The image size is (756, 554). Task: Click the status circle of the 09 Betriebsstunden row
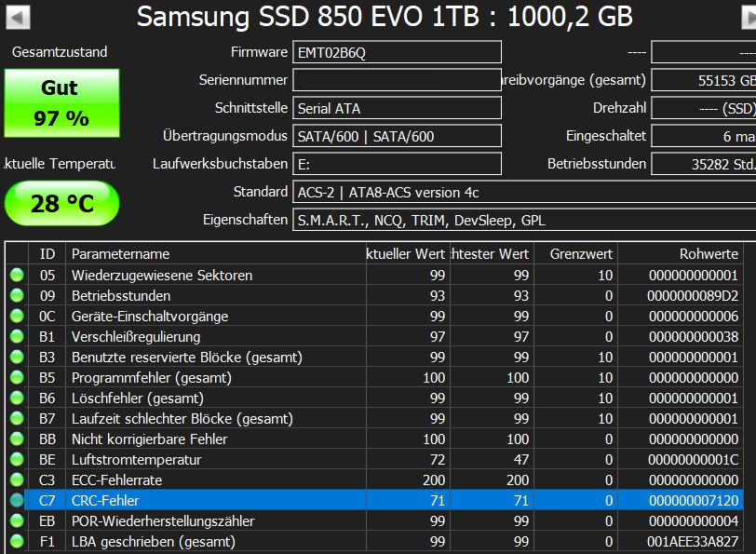(x=17, y=295)
